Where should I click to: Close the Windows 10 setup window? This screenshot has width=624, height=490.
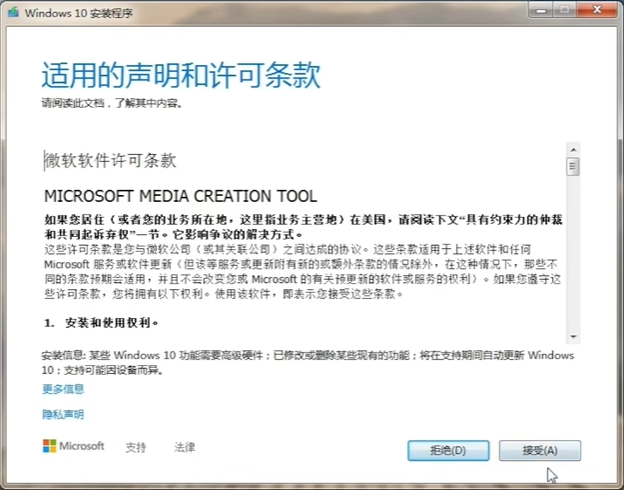pos(597,10)
